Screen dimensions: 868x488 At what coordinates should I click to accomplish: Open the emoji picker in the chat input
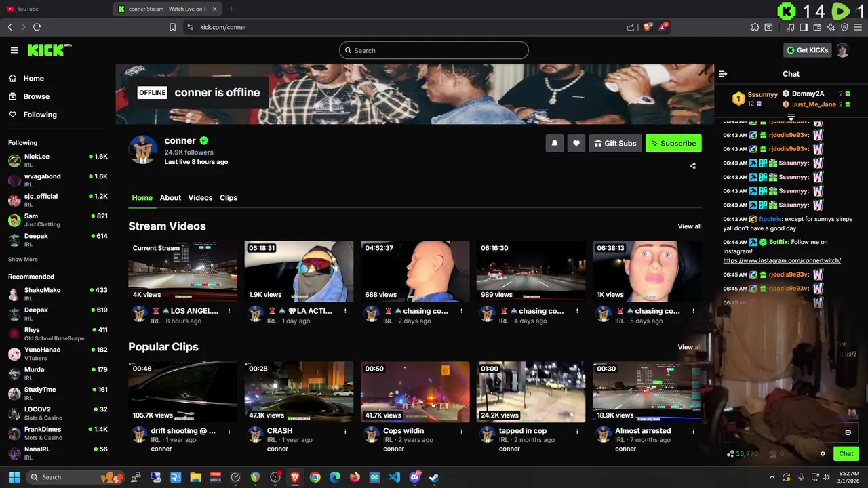[x=848, y=432]
